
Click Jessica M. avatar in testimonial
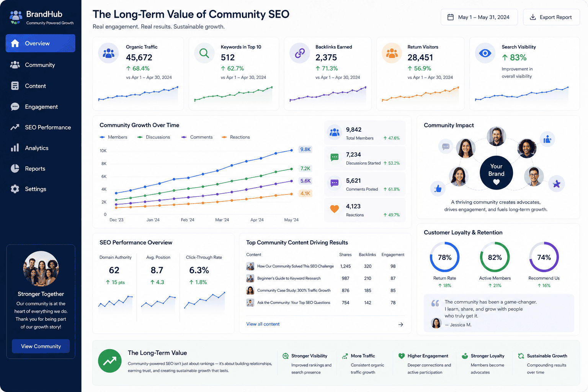point(436,323)
